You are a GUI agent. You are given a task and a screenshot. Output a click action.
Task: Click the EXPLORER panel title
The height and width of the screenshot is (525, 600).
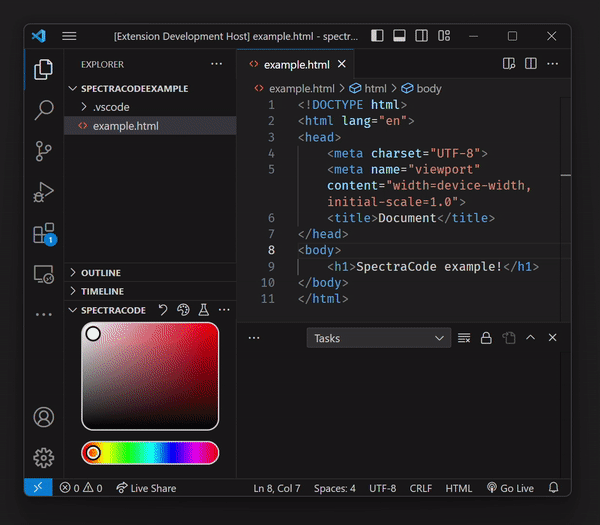[x=103, y=64]
